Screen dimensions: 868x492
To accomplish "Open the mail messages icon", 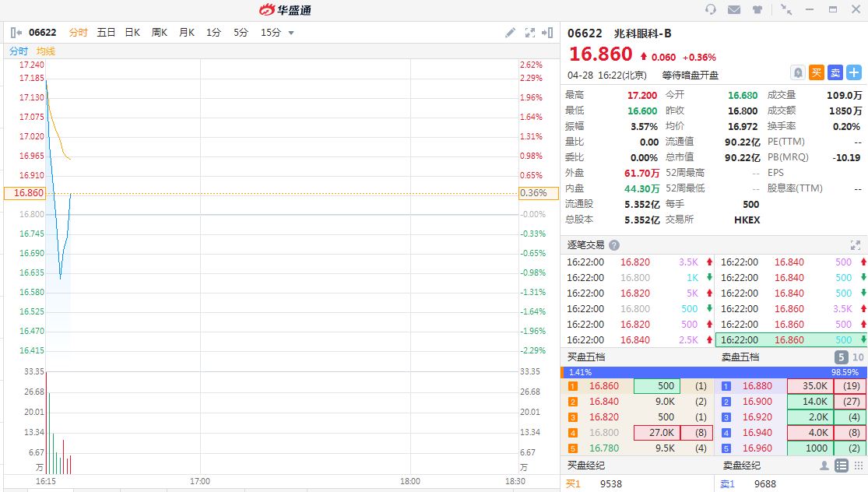I will coord(733,9).
